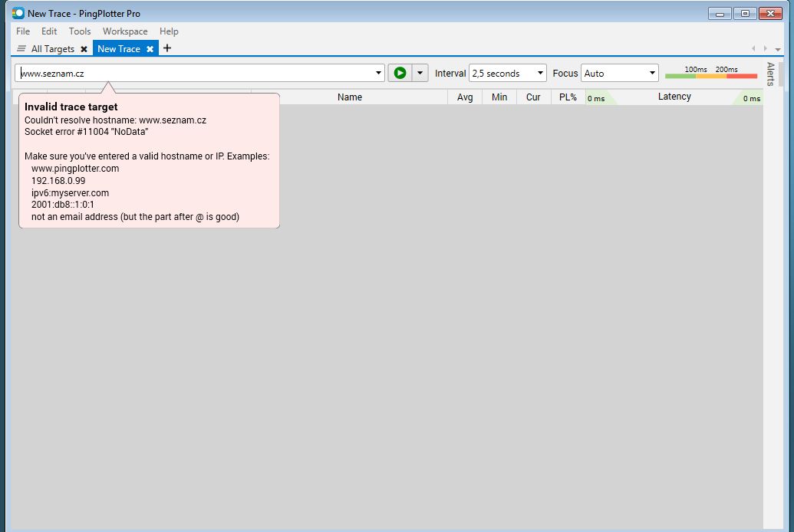Viewport: 794px width, 532px height.
Task: Sort by the PL% column header
Action: [x=568, y=97]
